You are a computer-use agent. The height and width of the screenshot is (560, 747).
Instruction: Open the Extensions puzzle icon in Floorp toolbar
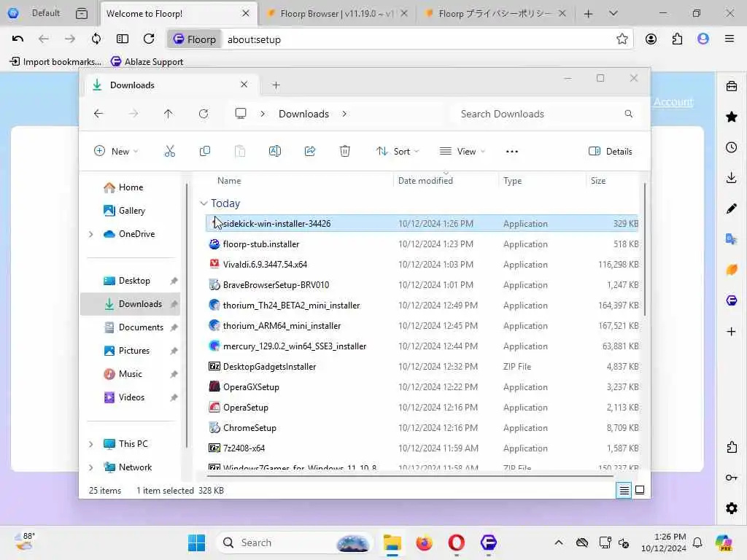click(677, 39)
